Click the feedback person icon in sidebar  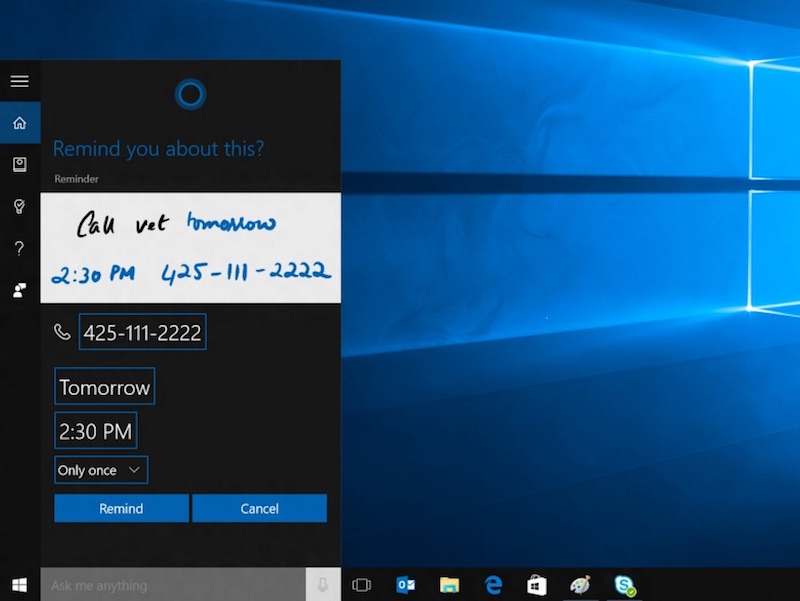19,290
